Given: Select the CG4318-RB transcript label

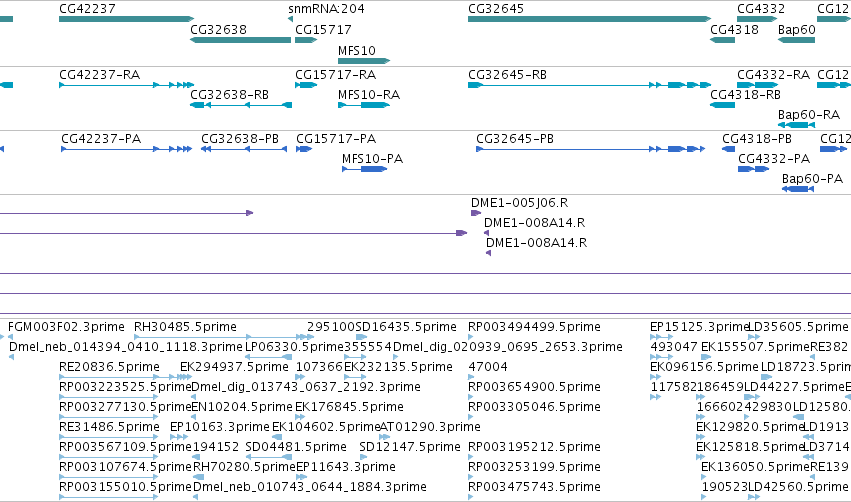Looking at the screenshot, I should (746, 94).
